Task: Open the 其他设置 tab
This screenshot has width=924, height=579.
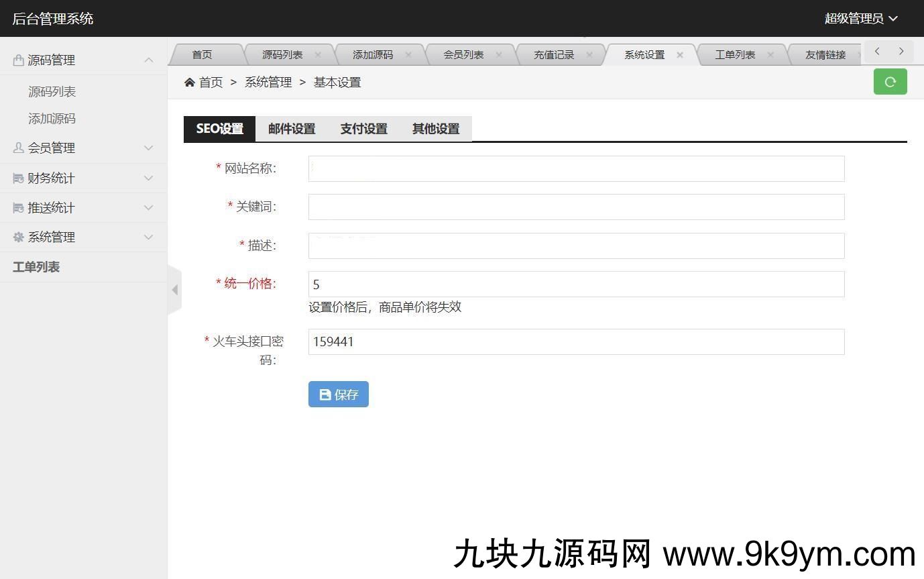Action: (436, 129)
